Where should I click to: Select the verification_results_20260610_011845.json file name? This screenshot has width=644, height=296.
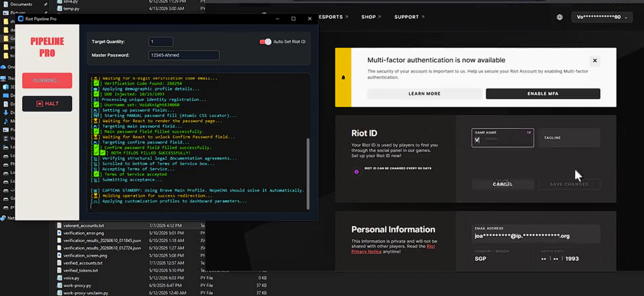coord(102,240)
